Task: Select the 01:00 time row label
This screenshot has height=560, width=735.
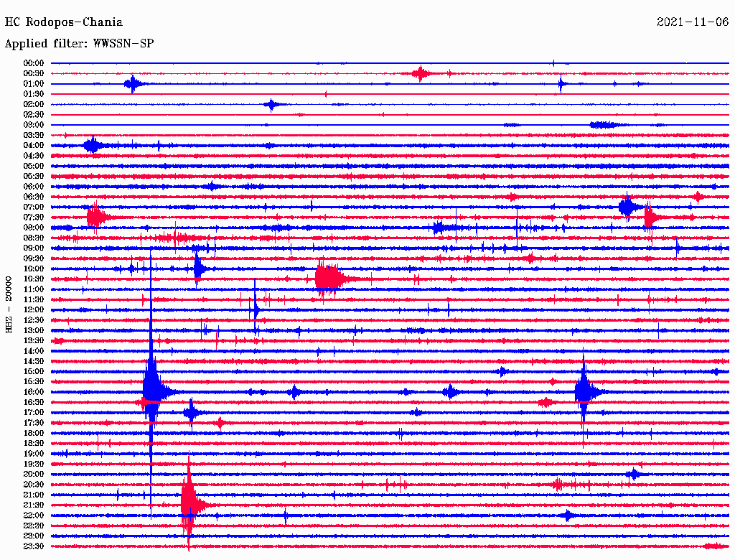Action: [x=34, y=83]
